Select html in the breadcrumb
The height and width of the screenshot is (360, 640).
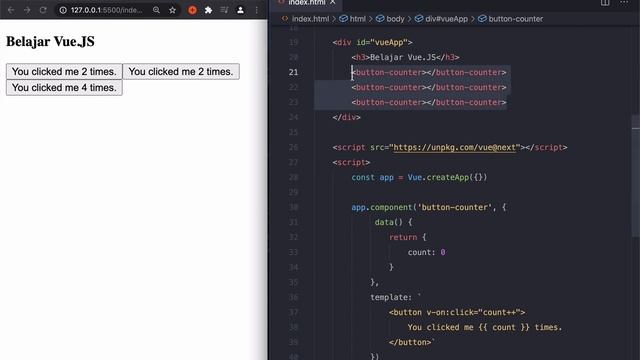353,19
